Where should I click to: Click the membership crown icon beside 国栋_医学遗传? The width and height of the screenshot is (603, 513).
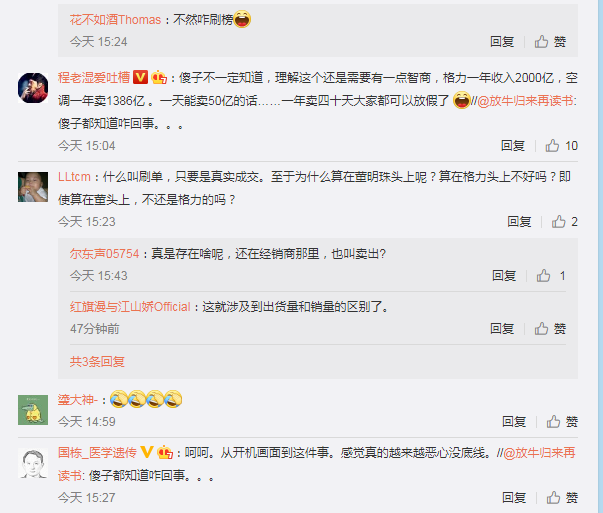[x=165, y=452]
